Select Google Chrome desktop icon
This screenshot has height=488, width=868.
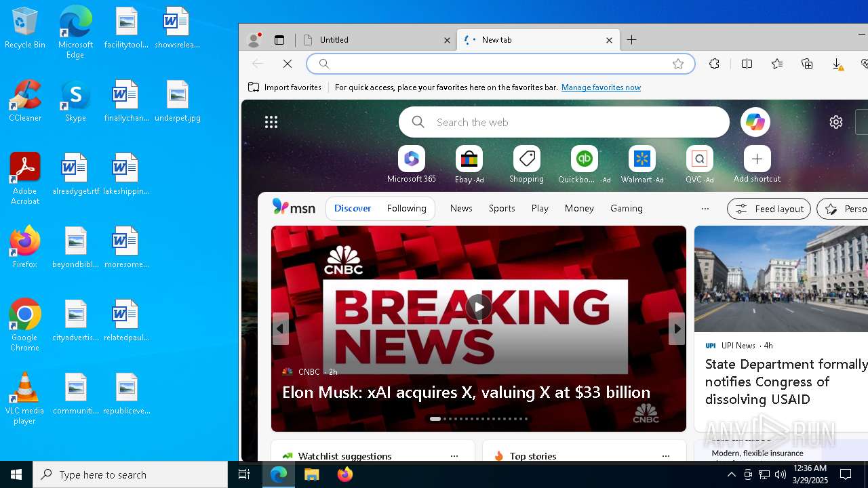(x=24, y=325)
